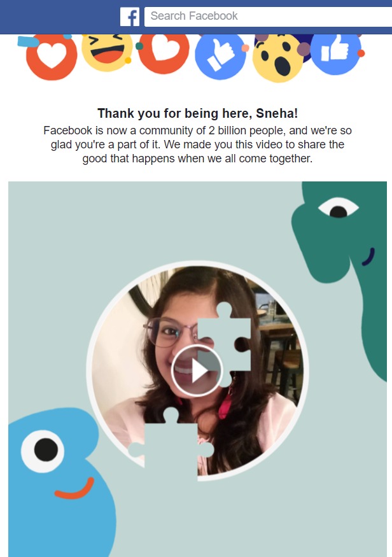Click the circular profile photo thumbnail

pyautogui.click(x=197, y=371)
